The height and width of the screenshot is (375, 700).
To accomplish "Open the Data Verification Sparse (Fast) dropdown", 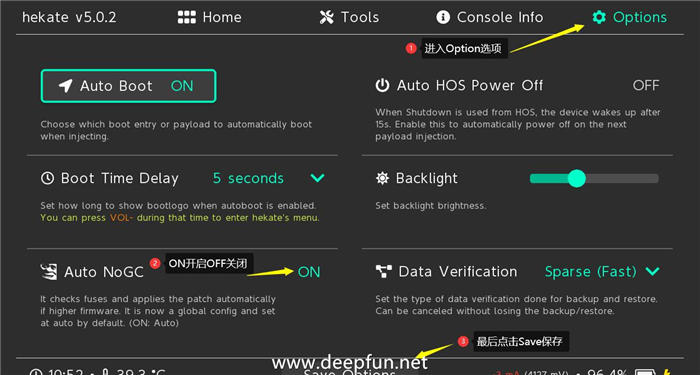I will coord(602,271).
